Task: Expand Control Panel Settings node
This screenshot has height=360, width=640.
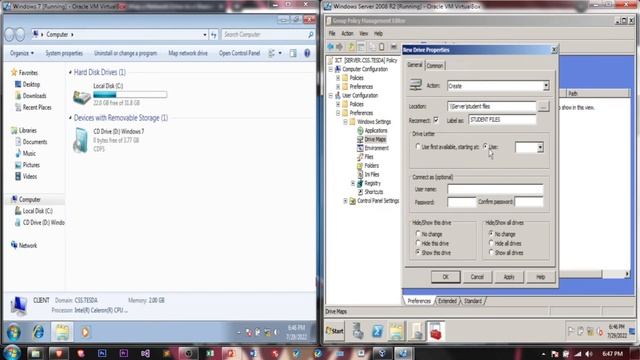Action: pyautogui.click(x=345, y=201)
